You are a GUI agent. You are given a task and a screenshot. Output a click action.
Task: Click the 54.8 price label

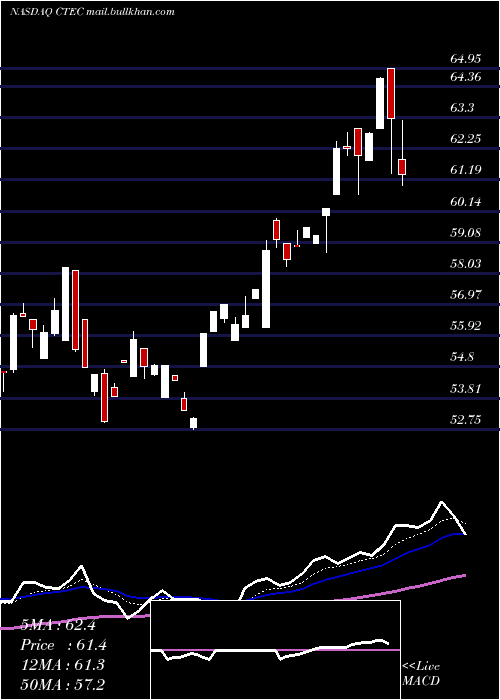[461, 357]
